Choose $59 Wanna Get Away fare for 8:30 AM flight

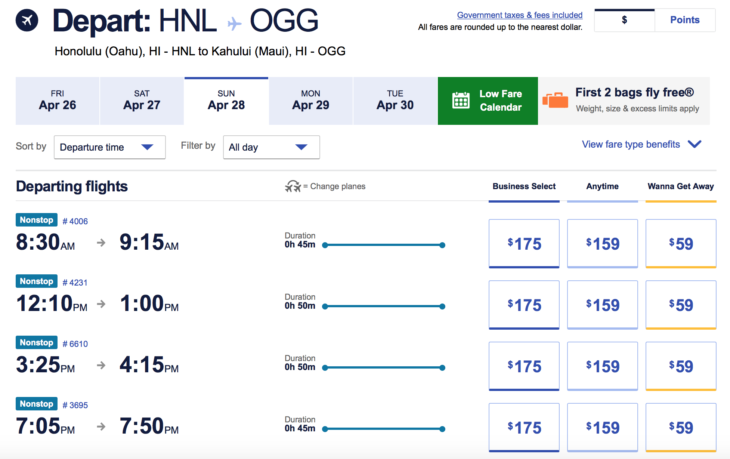[681, 243]
